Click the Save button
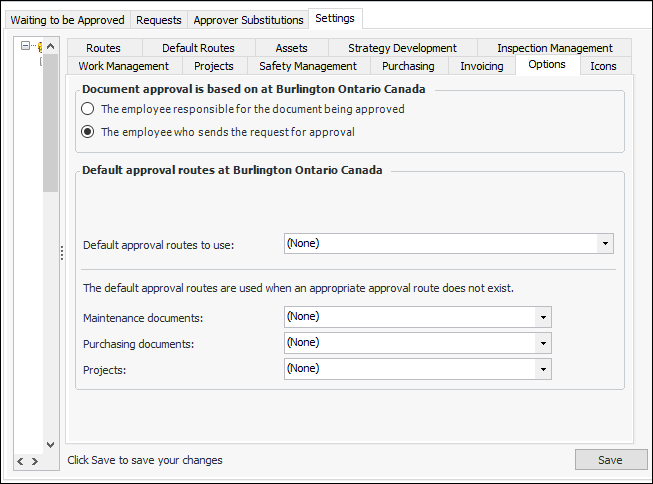 [x=610, y=460]
